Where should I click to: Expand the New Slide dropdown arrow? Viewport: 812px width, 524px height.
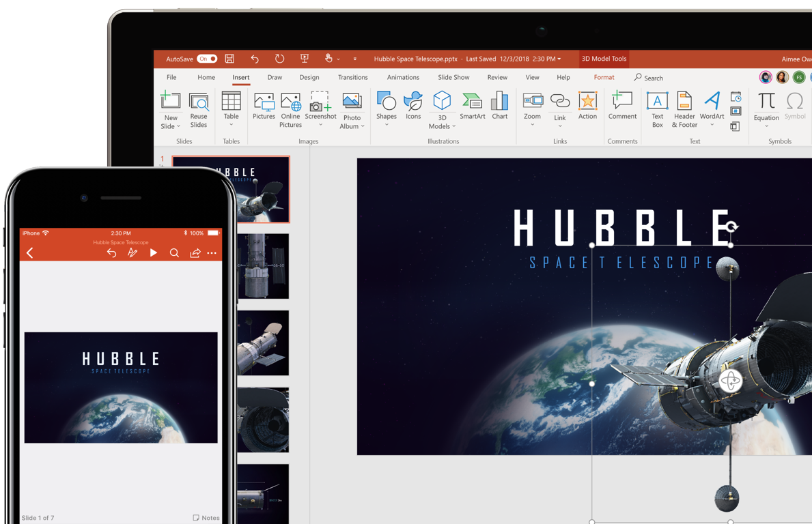pyautogui.click(x=179, y=126)
